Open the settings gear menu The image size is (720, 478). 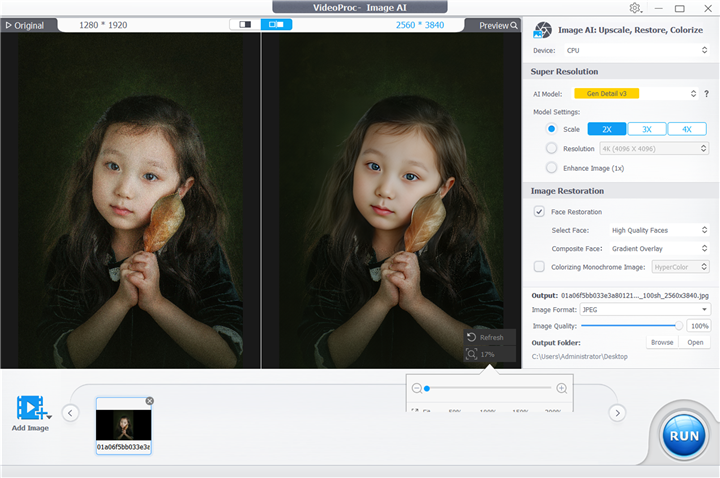tap(635, 8)
